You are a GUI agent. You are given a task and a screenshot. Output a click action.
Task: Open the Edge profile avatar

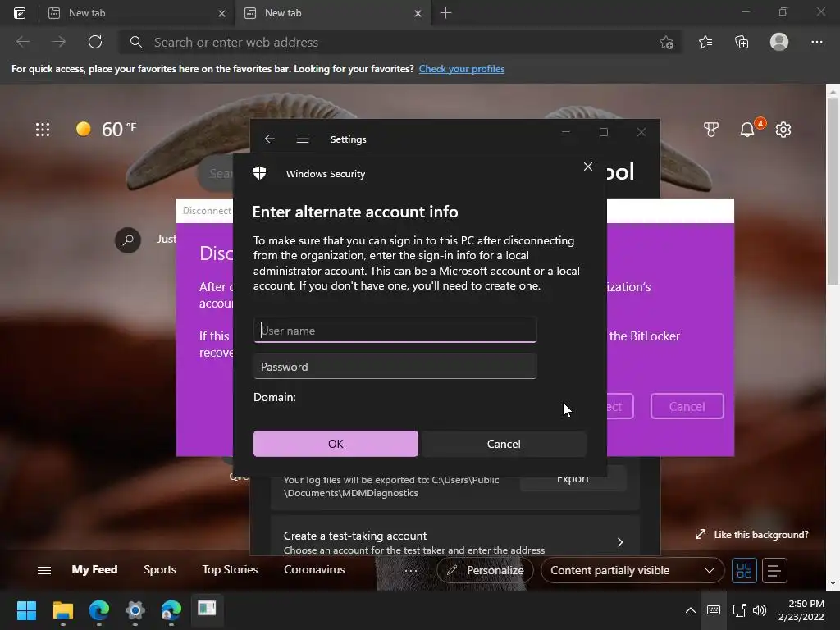click(x=779, y=42)
